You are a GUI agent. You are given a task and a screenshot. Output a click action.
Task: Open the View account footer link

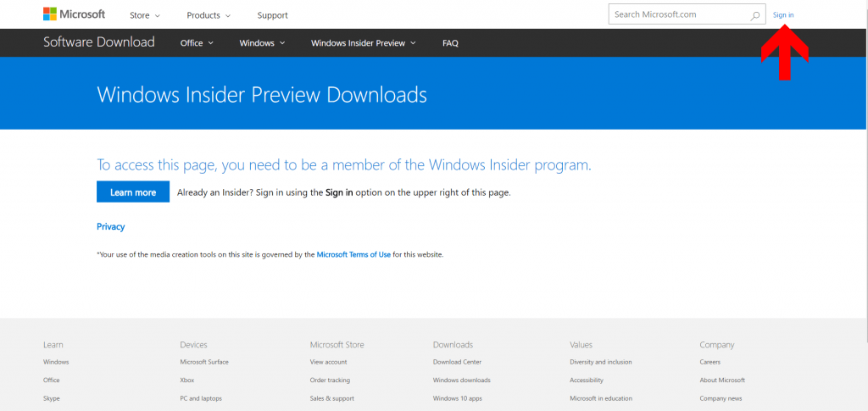coord(328,363)
